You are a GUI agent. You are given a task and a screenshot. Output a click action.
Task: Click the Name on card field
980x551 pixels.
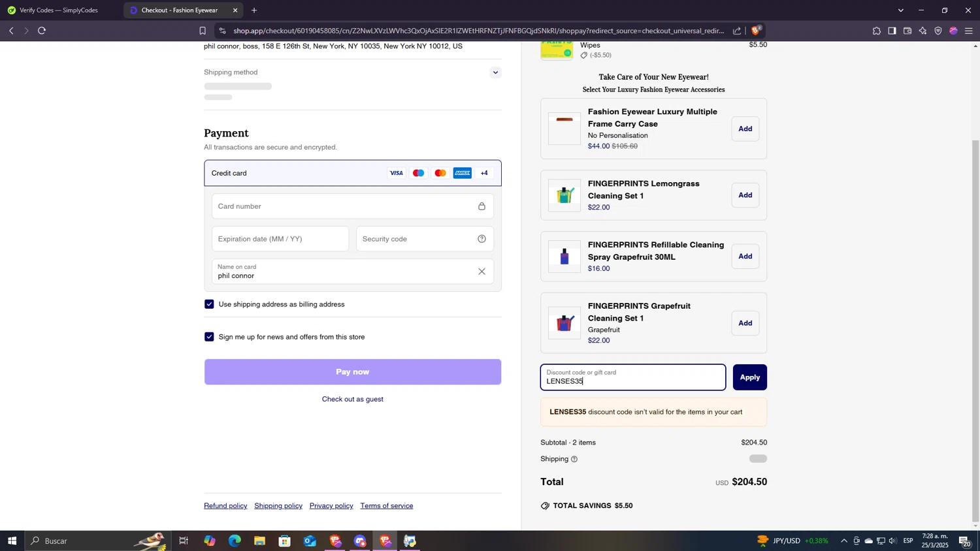[x=353, y=272]
